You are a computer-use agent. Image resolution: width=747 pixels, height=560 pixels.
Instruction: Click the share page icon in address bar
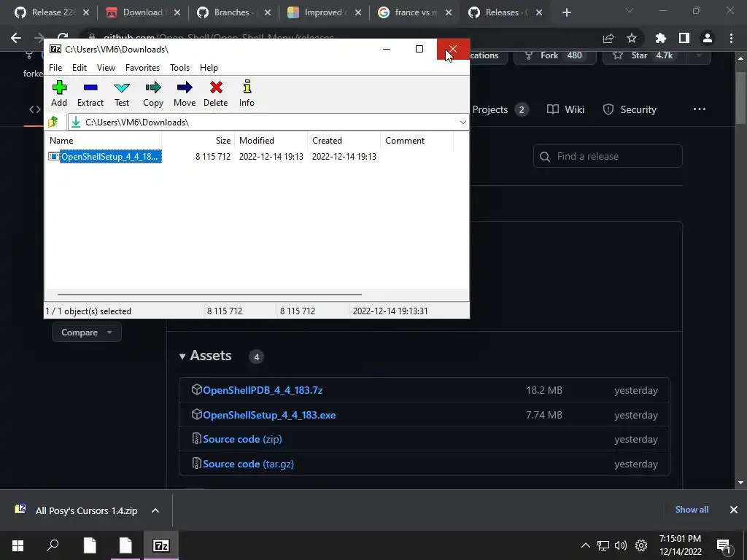coord(608,38)
